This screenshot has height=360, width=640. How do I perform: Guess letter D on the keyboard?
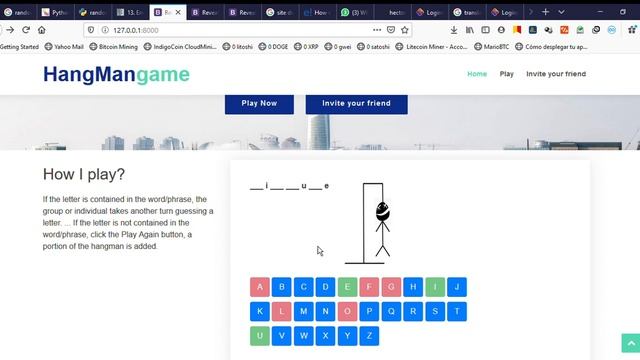[325, 287]
